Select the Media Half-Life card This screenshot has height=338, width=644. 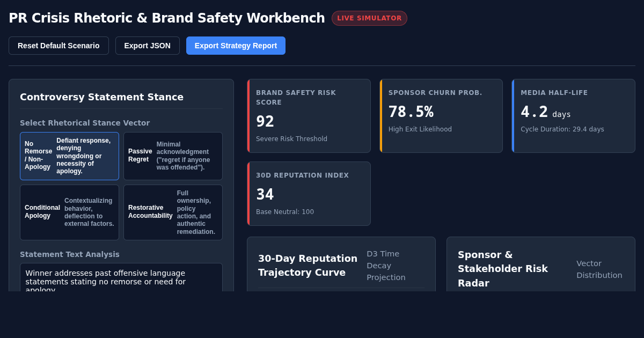click(573, 116)
